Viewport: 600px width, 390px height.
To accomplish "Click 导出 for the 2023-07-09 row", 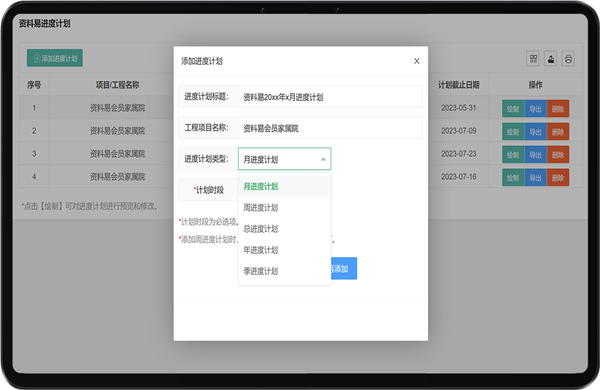I will tap(535, 132).
